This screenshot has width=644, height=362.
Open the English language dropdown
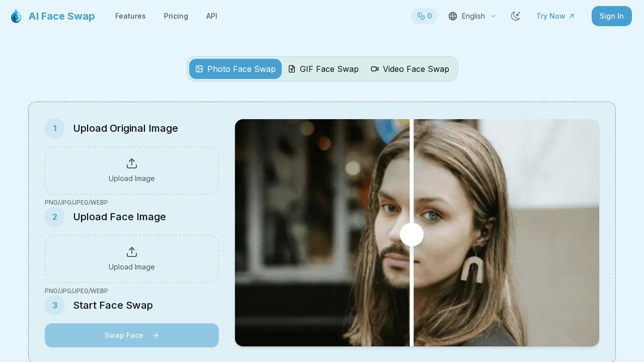coord(472,16)
